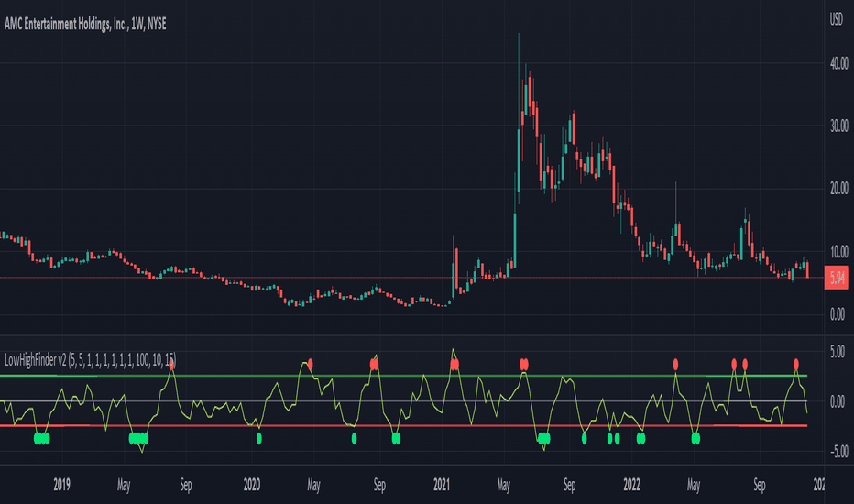The width and height of the screenshot is (854, 504).
Task: Click the red signal dot near May 2020
Action: point(311,364)
